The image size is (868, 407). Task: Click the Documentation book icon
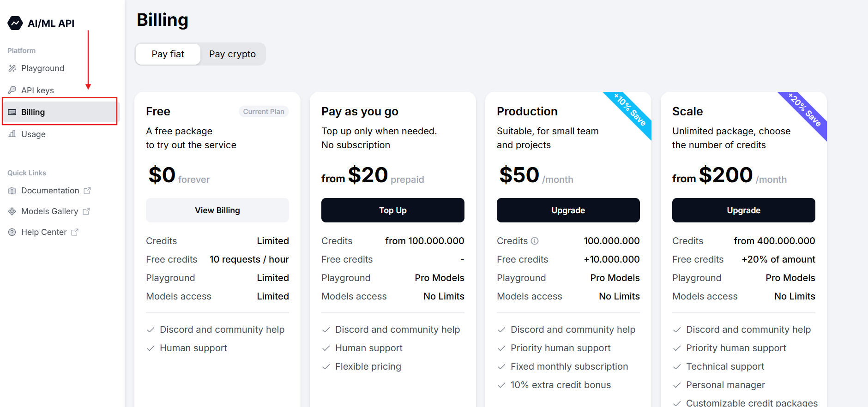[12, 191]
